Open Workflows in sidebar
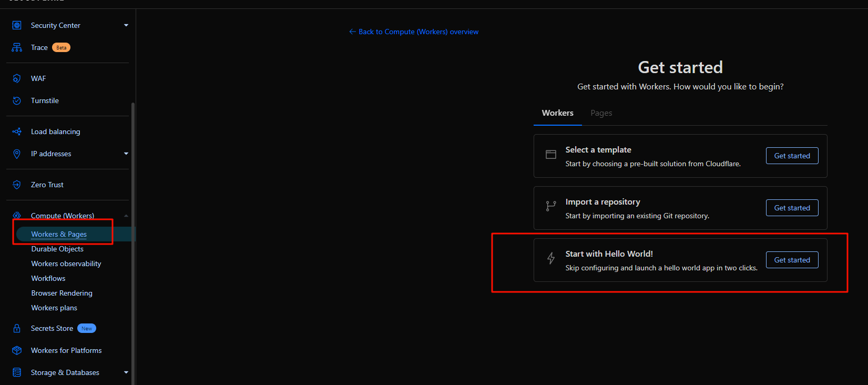 coord(48,278)
